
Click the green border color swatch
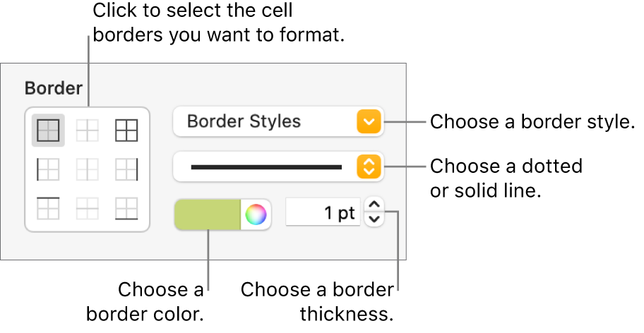(x=208, y=214)
